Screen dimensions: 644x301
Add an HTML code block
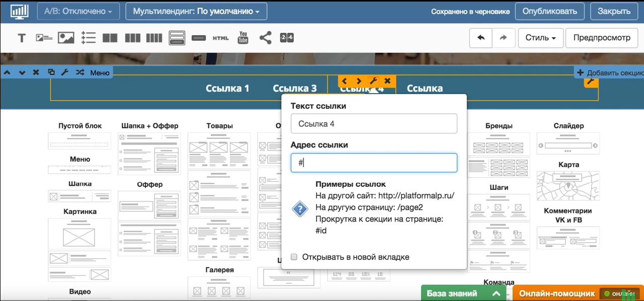220,38
